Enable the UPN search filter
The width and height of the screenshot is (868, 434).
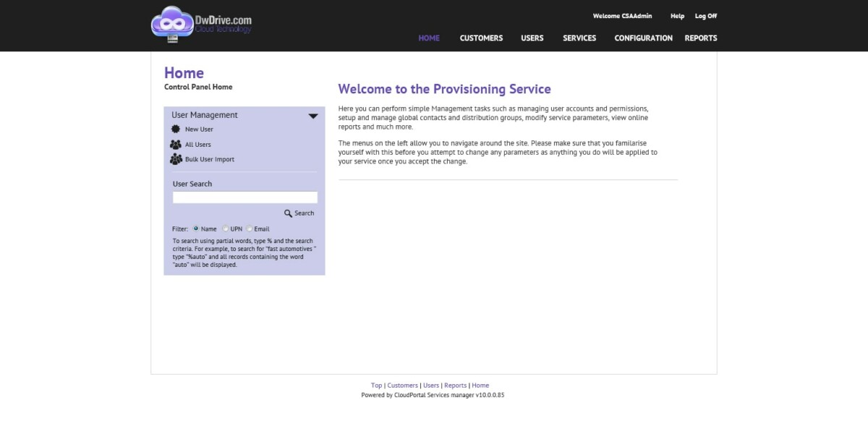(x=225, y=229)
